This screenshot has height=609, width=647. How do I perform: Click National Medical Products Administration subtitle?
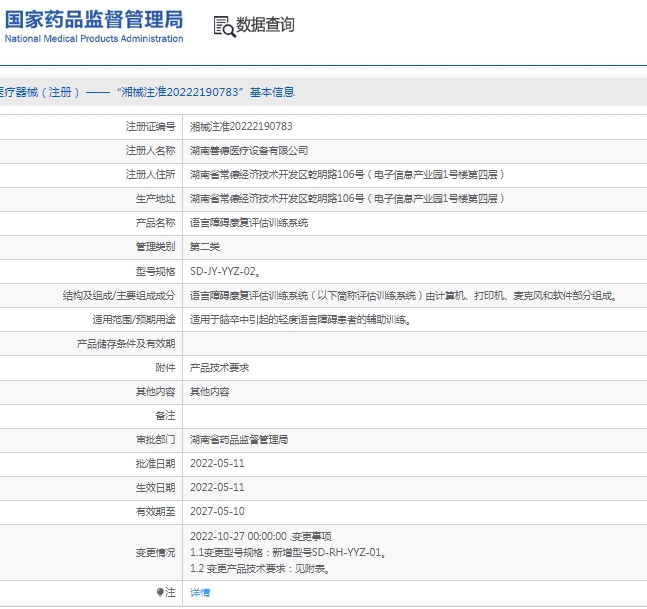pos(94,39)
